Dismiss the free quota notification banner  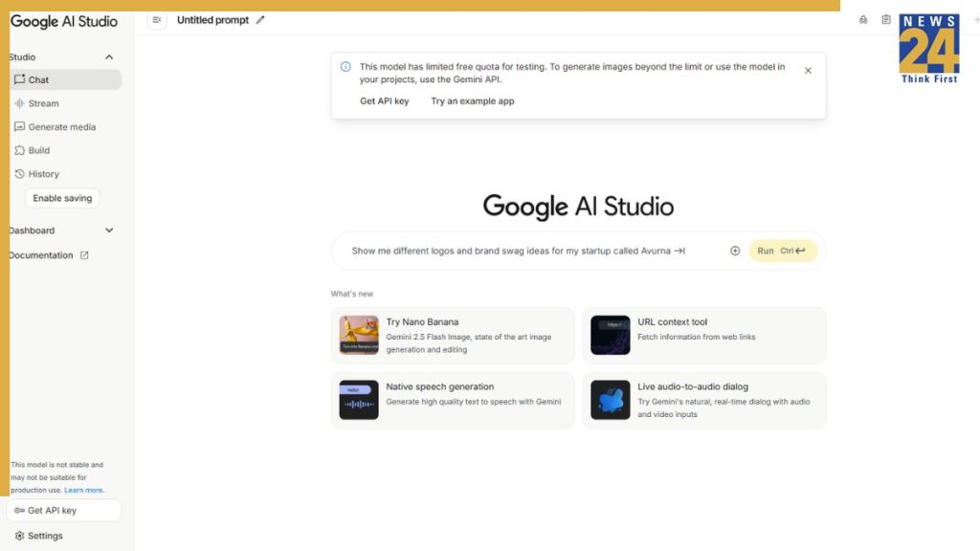point(808,71)
